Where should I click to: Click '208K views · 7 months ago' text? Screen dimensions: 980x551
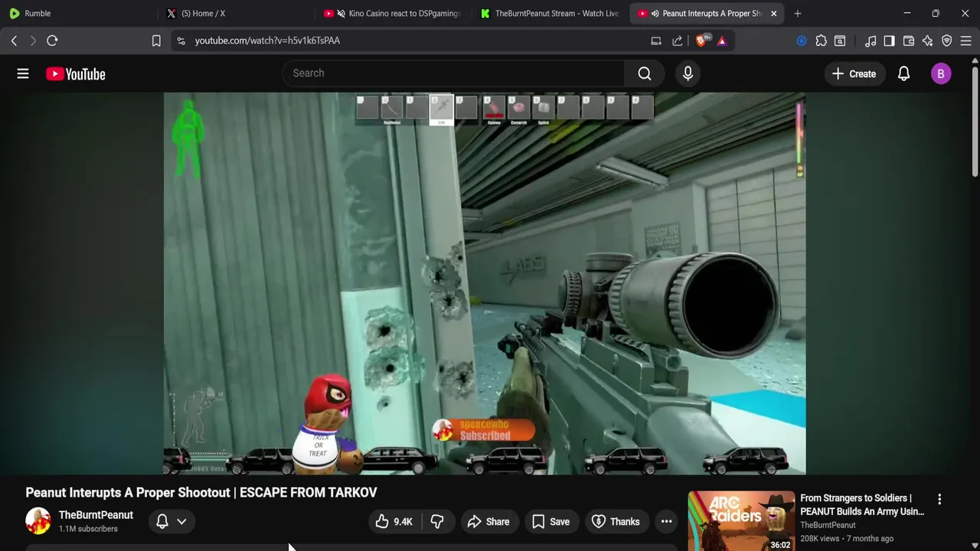[x=847, y=539]
